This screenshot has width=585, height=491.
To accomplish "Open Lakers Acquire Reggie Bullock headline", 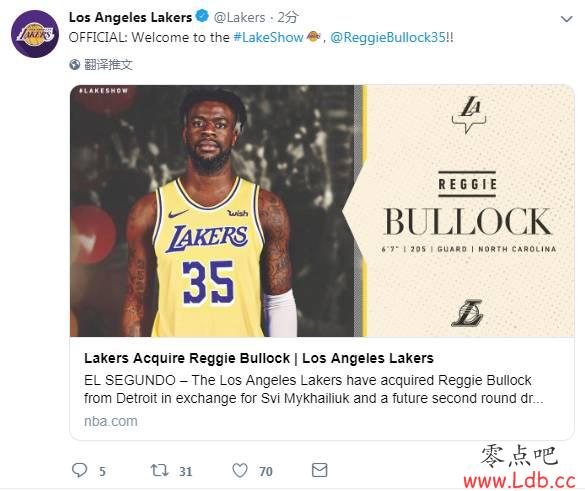I will [259, 358].
